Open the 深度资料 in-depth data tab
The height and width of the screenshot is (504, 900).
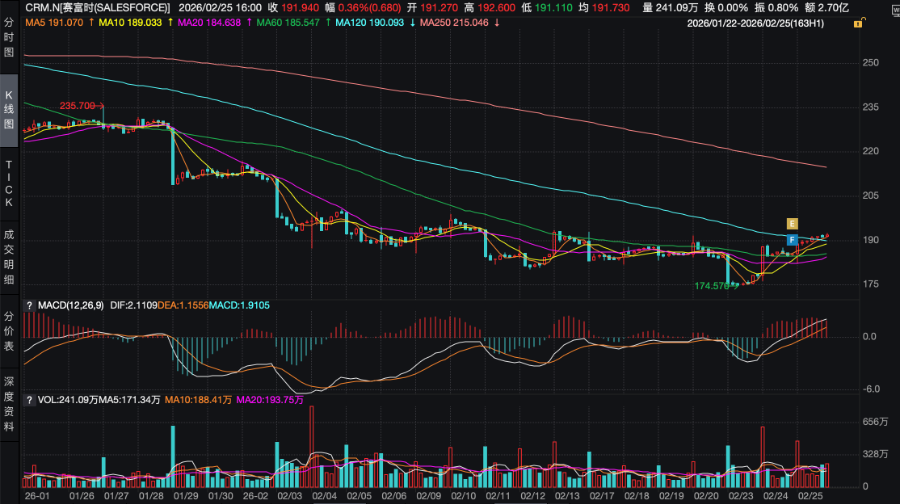(9, 404)
